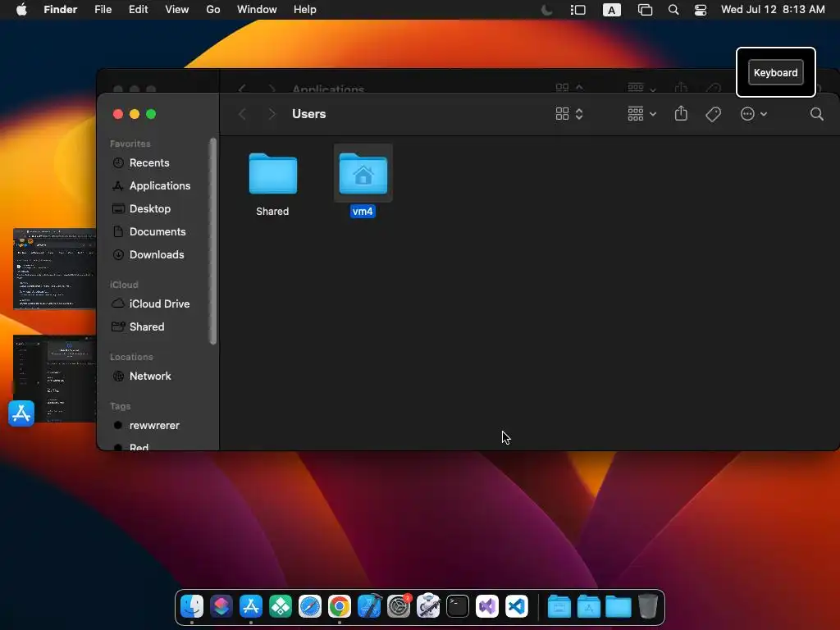Select the rewwrerer tag in sidebar
Image resolution: width=840 pixels, height=630 pixels.
tap(153, 426)
